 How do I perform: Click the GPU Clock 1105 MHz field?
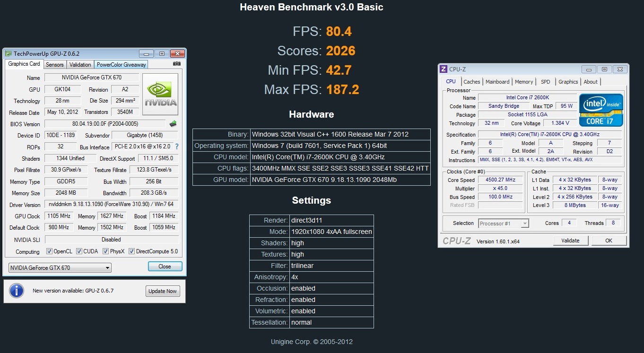(x=59, y=216)
